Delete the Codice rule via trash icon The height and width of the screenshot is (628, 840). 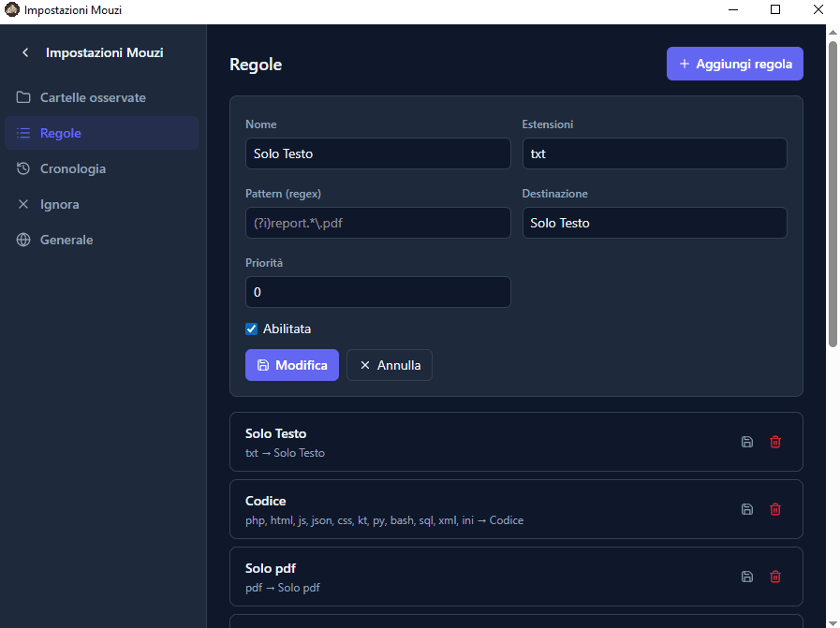tap(774, 509)
